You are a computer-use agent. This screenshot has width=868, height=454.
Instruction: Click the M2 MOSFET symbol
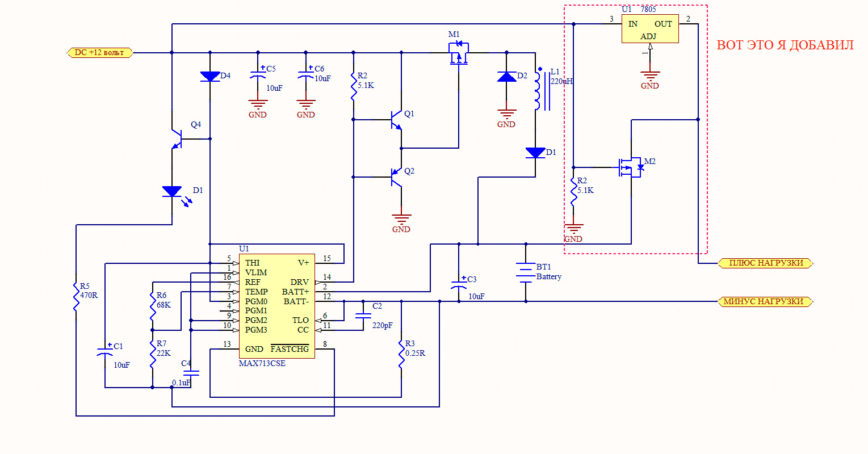pos(631,167)
